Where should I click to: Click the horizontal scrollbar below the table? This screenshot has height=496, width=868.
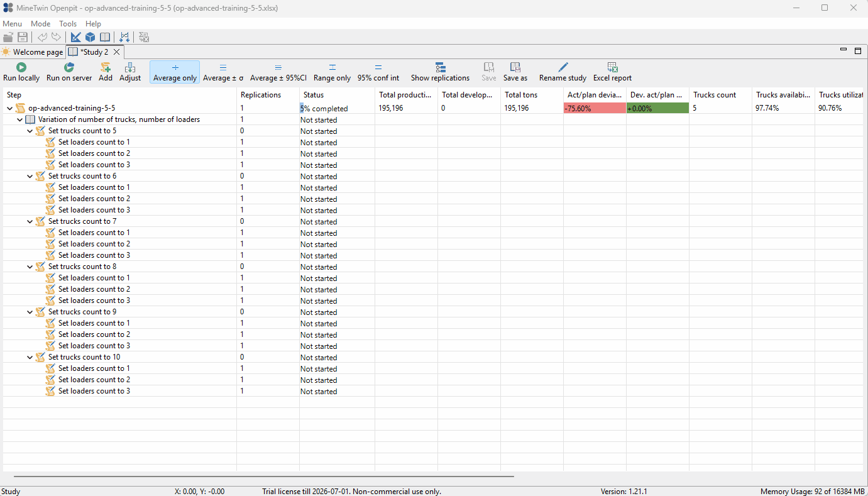coord(264,477)
